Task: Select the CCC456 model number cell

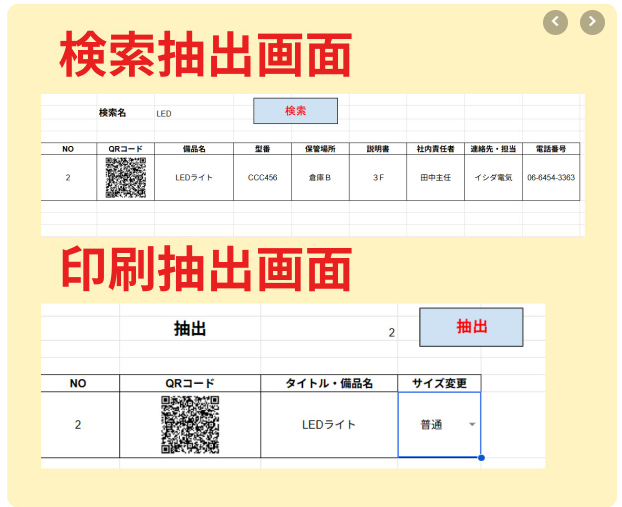Action: (x=263, y=177)
